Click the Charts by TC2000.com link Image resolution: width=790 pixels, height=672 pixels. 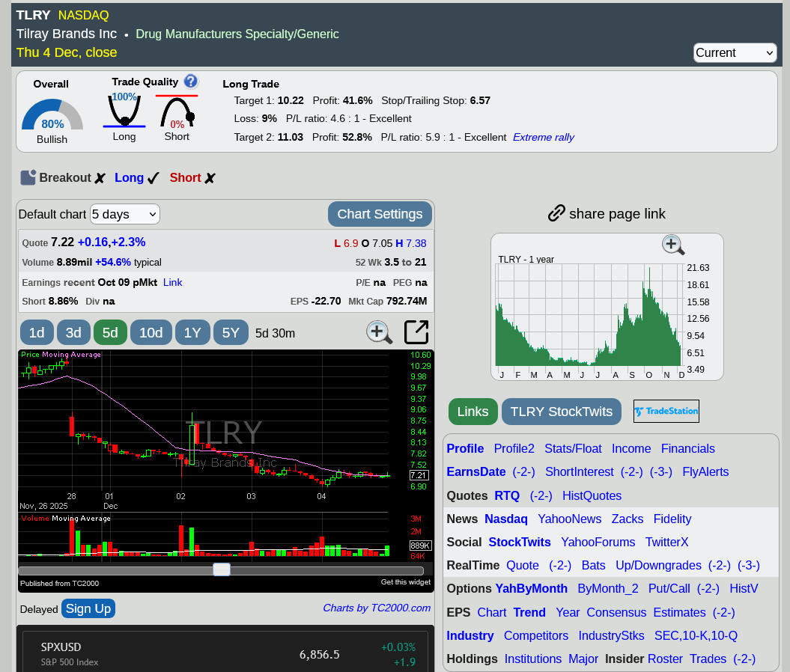pos(377,608)
